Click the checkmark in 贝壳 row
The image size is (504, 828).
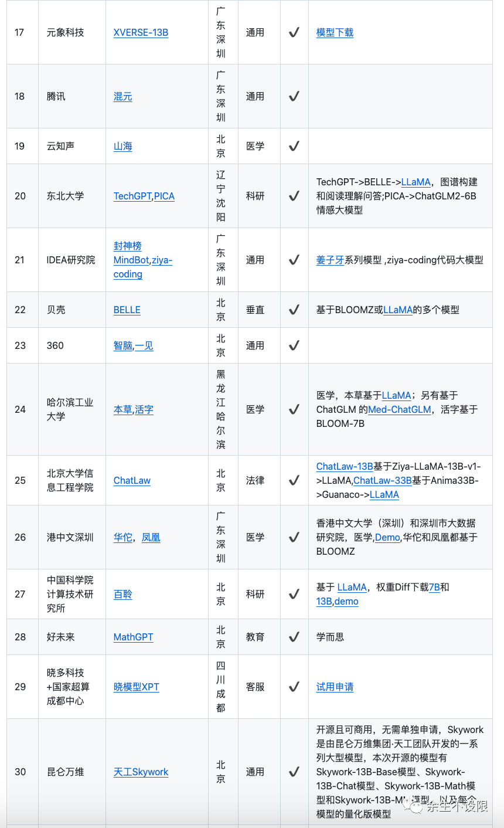pyautogui.click(x=294, y=310)
